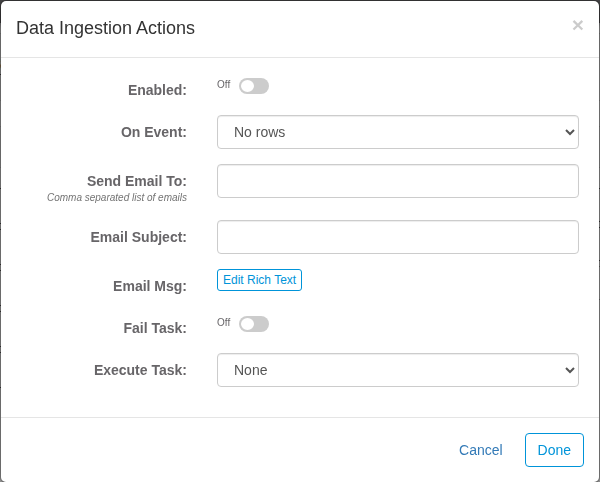Toggle the Enabled switch on

click(x=254, y=86)
